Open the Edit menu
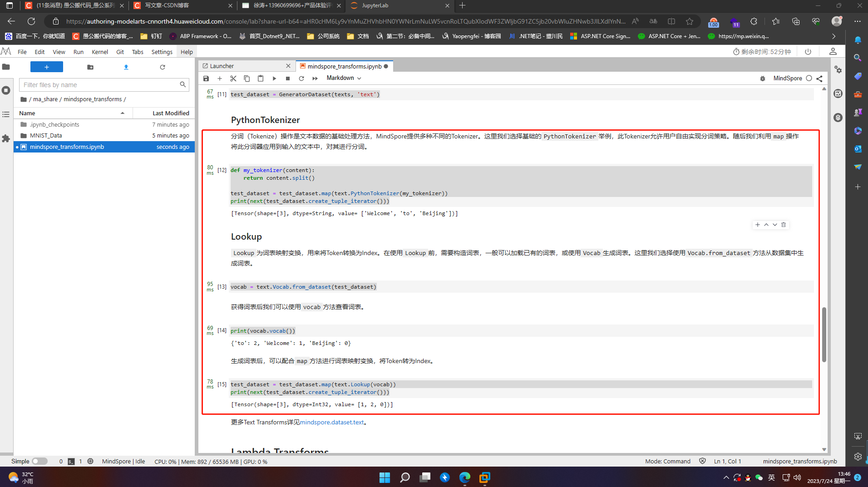The height and width of the screenshot is (487, 868). click(39, 52)
